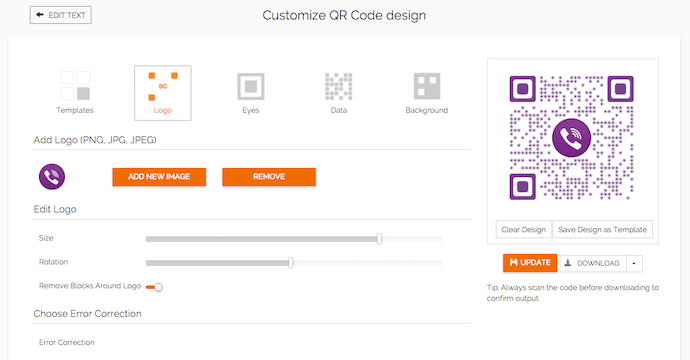Click the 'Edit Logo' heading

pos(55,209)
